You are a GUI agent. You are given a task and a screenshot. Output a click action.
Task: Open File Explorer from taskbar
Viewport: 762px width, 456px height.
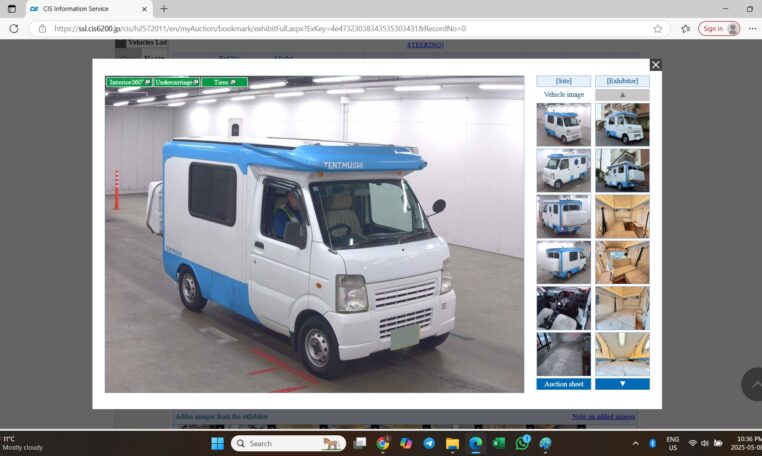click(x=452, y=443)
